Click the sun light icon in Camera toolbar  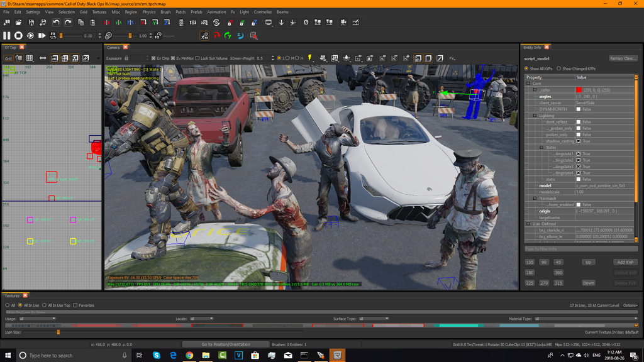pos(347,58)
